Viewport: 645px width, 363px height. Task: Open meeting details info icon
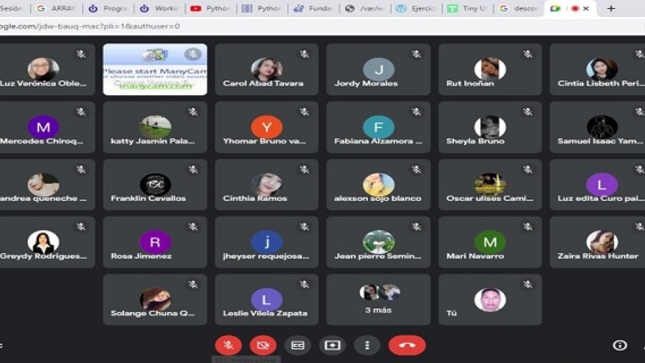pyautogui.click(x=620, y=345)
